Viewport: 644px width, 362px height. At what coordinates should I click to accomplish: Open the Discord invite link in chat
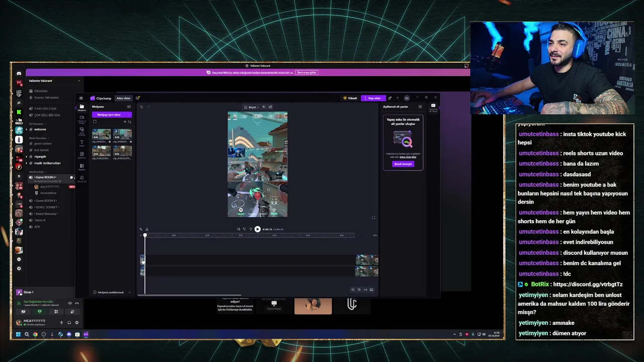click(587, 285)
